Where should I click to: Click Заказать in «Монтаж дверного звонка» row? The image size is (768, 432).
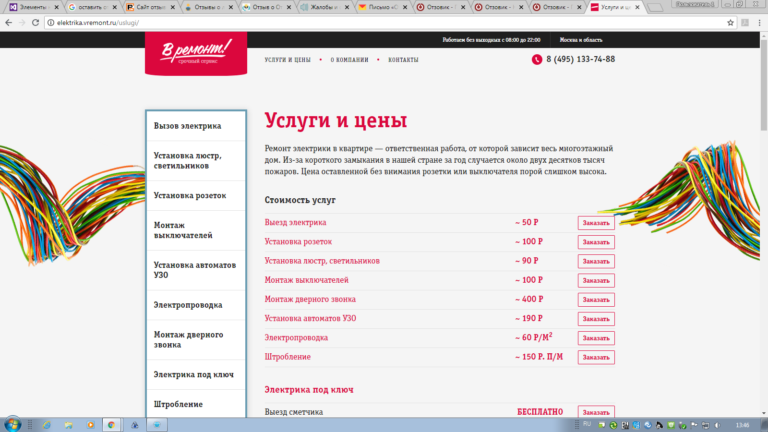(x=596, y=299)
